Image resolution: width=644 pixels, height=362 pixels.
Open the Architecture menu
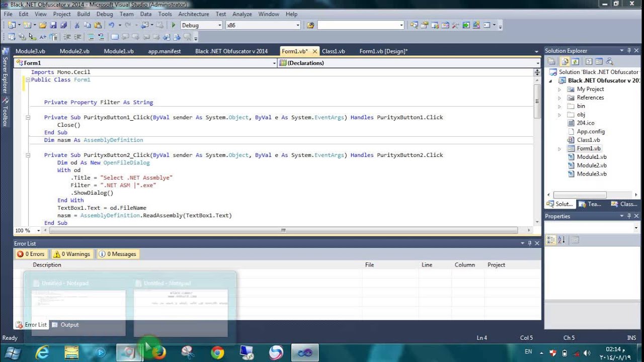click(x=193, y=14)
